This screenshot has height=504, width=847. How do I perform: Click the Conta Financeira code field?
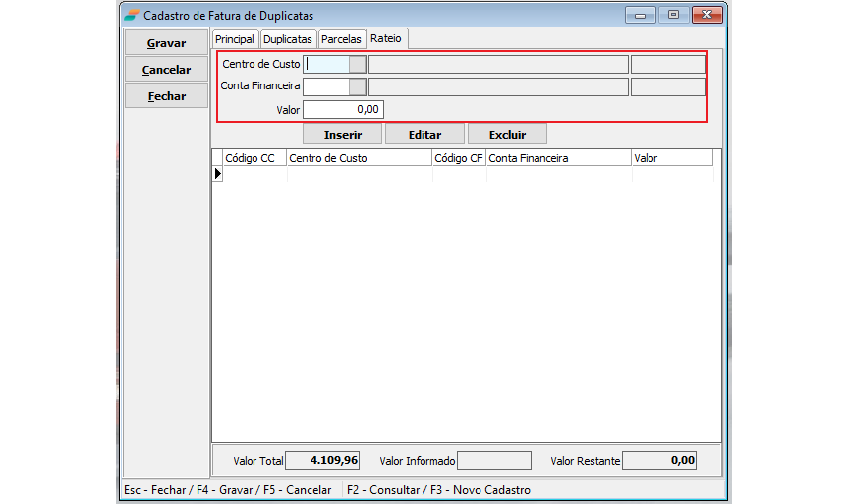[326, 86]
